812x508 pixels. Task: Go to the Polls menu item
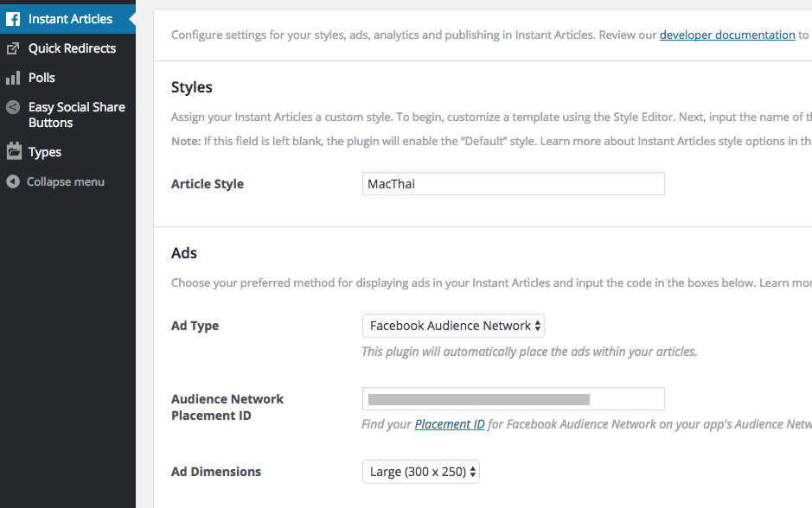pos(42,78)
